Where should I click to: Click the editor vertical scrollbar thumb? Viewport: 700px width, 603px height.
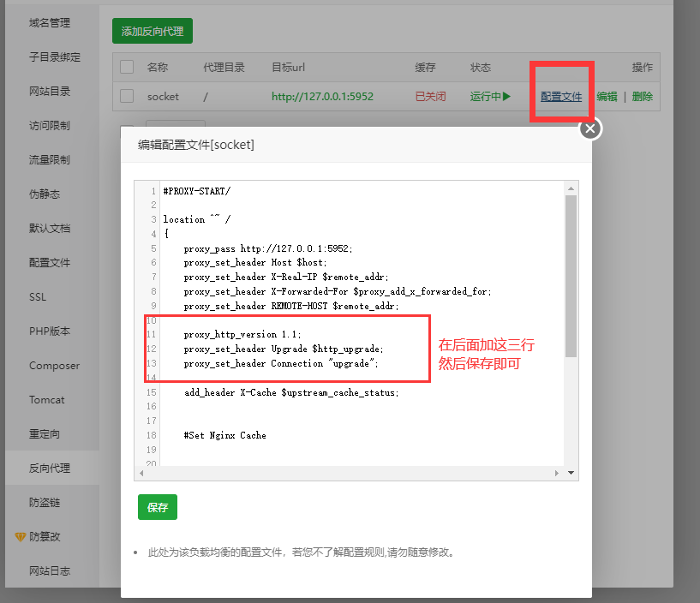point(571,274)
